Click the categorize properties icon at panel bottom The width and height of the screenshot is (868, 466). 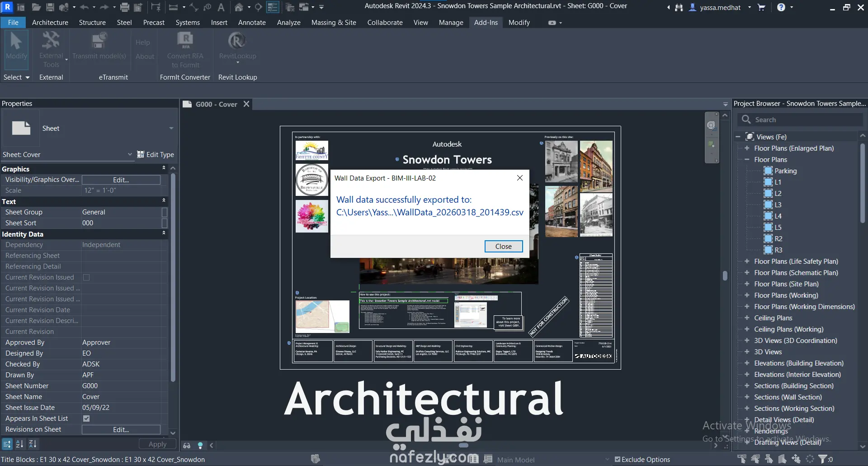click(7, 444)
